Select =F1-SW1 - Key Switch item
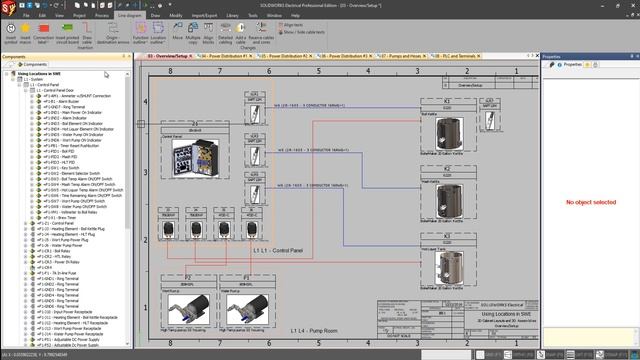Image resolution: width=640 pixels, height=360 pixels. click(61, 168)
